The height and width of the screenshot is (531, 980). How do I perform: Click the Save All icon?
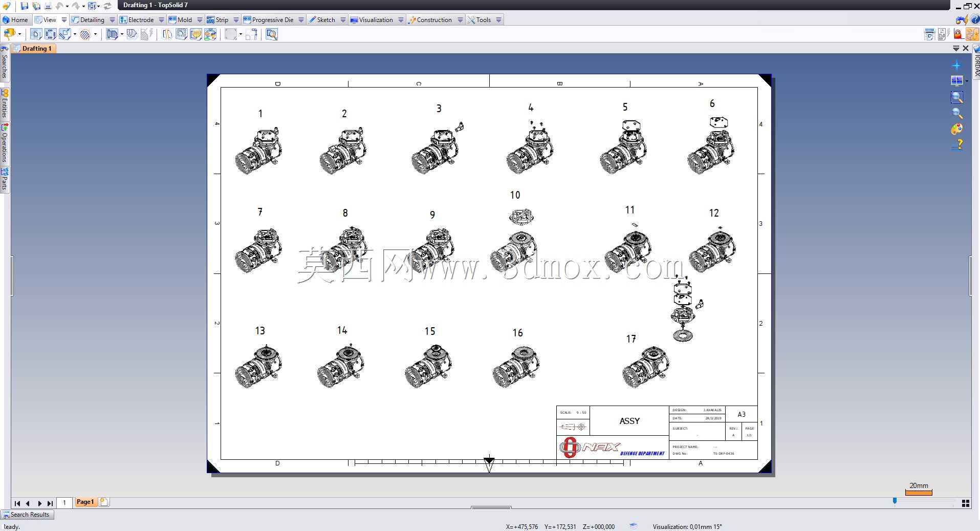pyautogui.click(x=36, y=6)
